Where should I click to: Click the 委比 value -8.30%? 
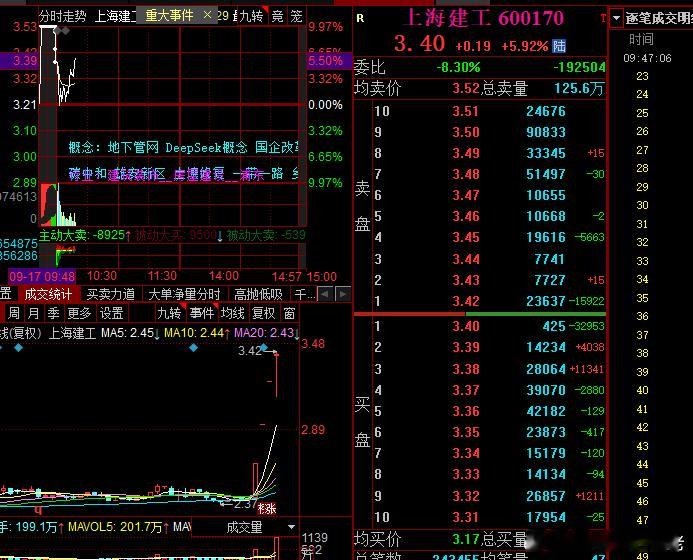458,67
